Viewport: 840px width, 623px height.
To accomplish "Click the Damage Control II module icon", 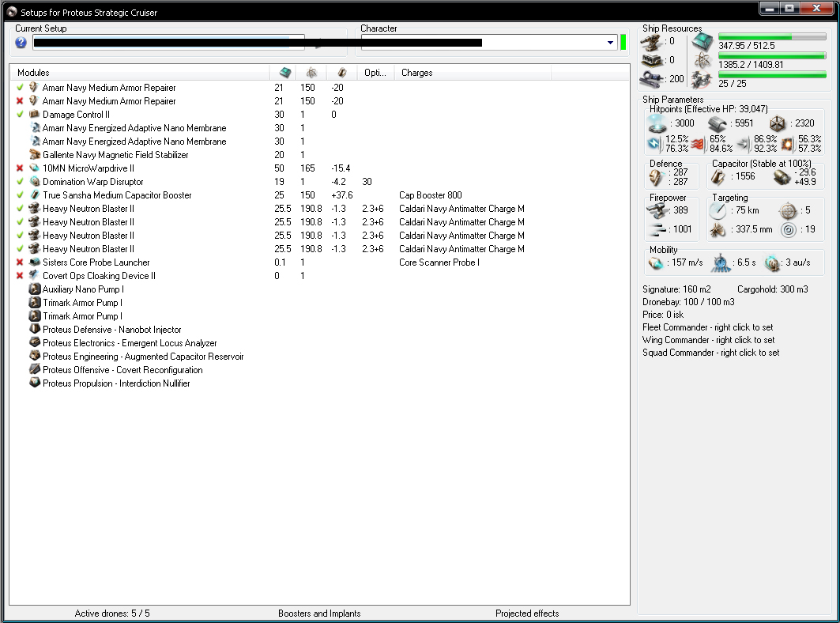I will (34, 114).
